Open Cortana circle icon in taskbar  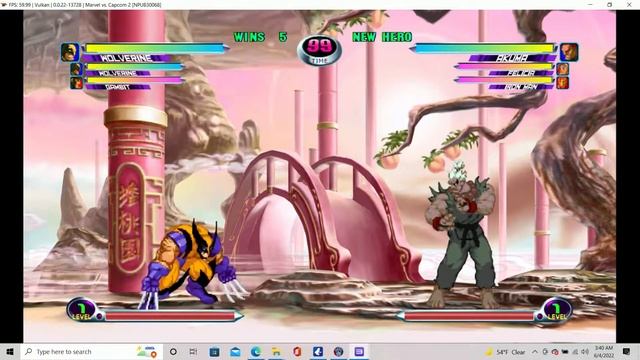(x=173, y=351)
